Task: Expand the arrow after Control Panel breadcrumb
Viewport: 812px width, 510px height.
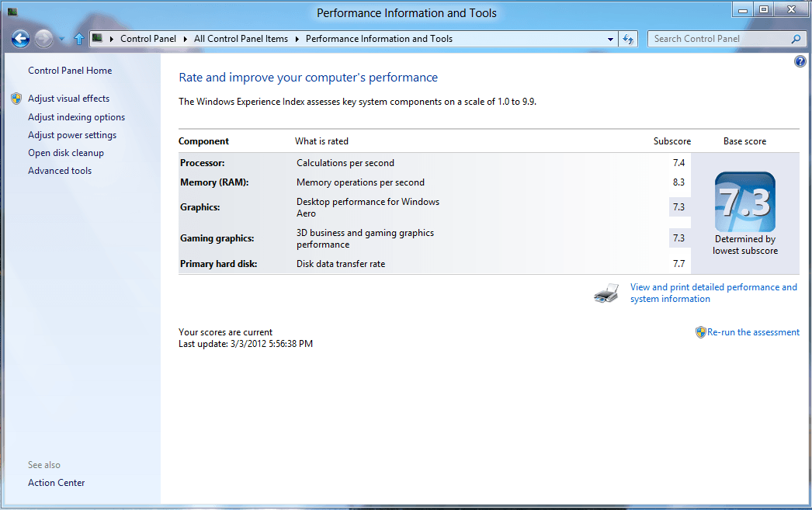Action: (x=186, y=39)
